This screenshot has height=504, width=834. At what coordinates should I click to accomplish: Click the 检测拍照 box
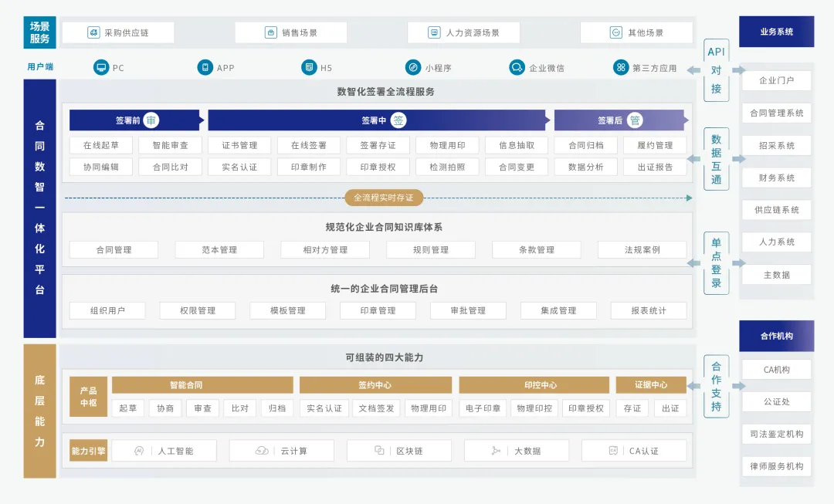tap(447, 167)
